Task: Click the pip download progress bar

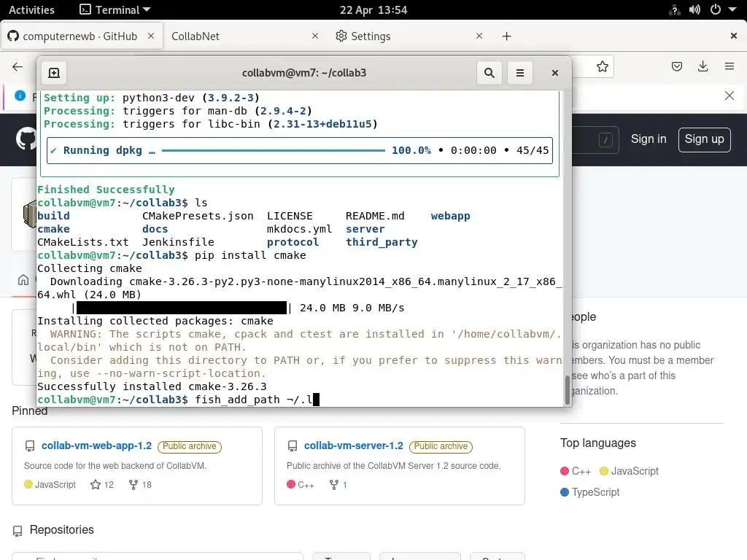Action: 182,308
